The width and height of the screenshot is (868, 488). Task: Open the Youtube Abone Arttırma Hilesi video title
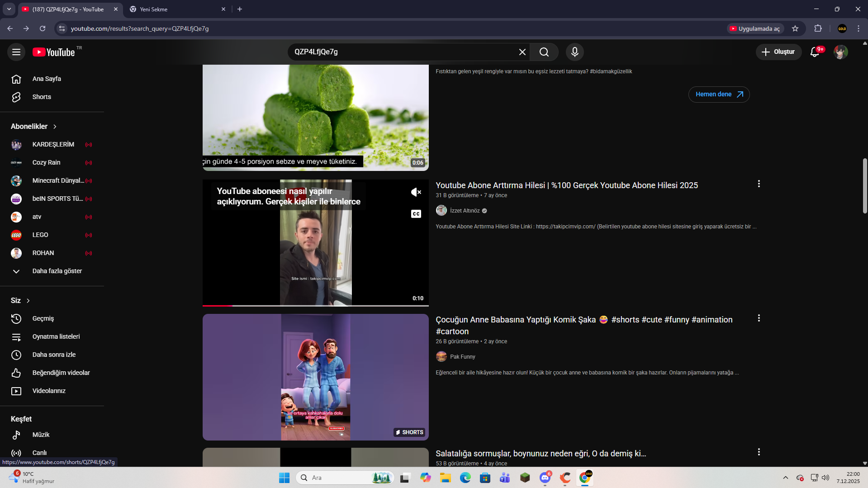[567, 185]
